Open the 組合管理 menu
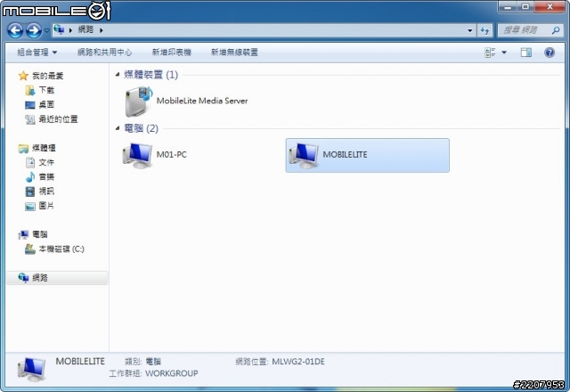Viewport: 570px width, 392px height. (37, 53)
